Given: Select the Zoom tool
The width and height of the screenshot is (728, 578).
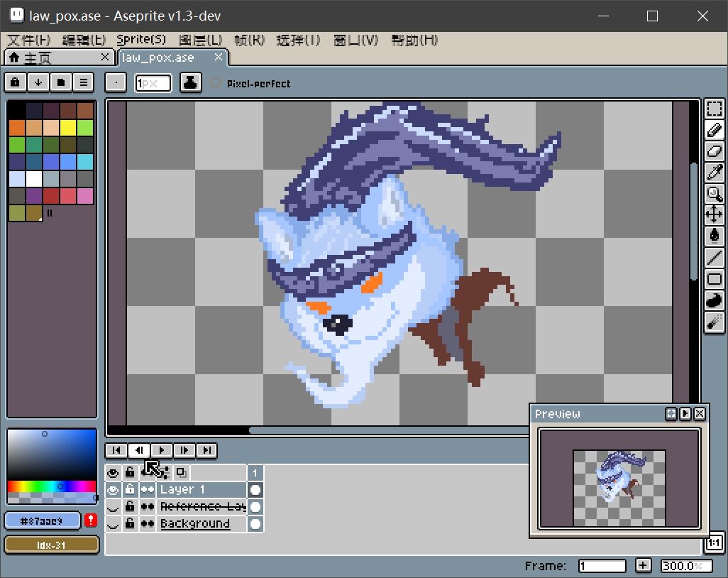Looking at the screenshot, I should coord(714,194).
